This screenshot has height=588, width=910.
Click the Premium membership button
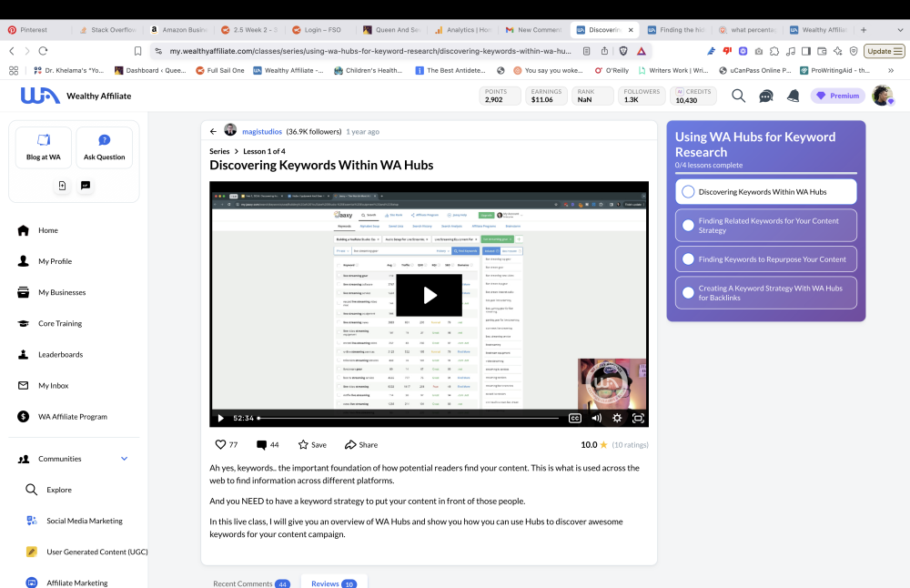(837, 96)
